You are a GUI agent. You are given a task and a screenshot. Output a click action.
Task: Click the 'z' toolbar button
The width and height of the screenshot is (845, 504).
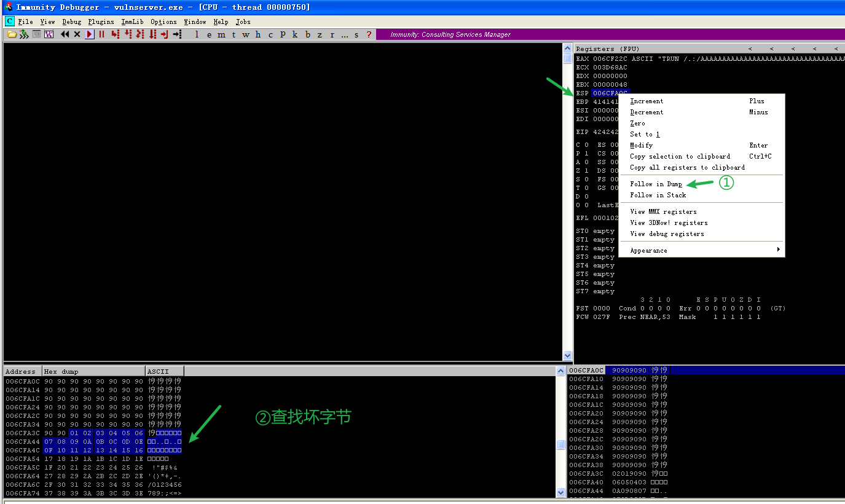pos(320,34)
